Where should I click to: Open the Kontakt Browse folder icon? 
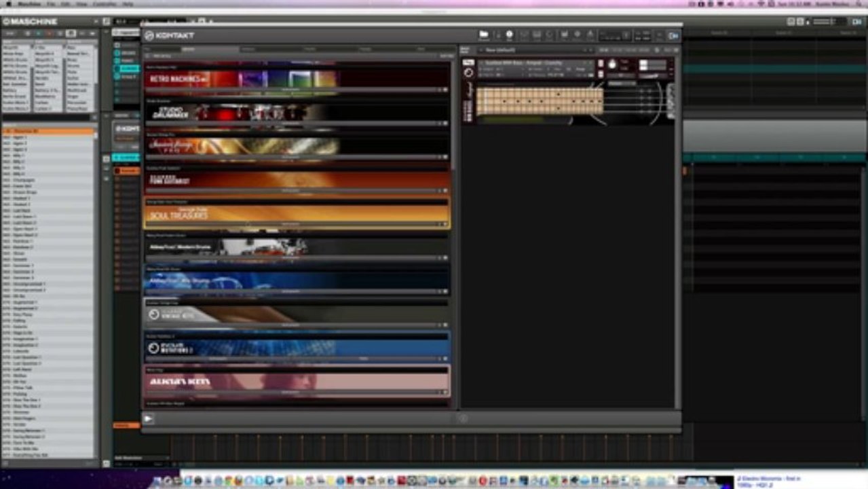[484, 35]
